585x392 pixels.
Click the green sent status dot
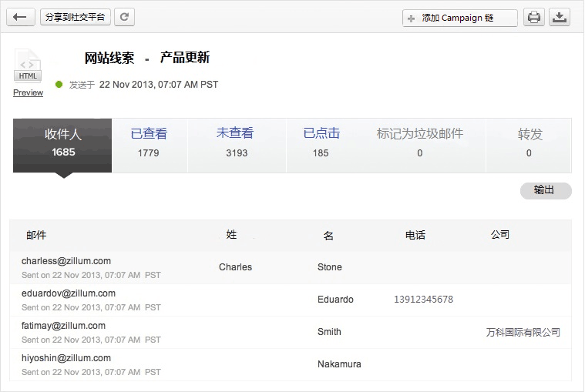(59, 85)
